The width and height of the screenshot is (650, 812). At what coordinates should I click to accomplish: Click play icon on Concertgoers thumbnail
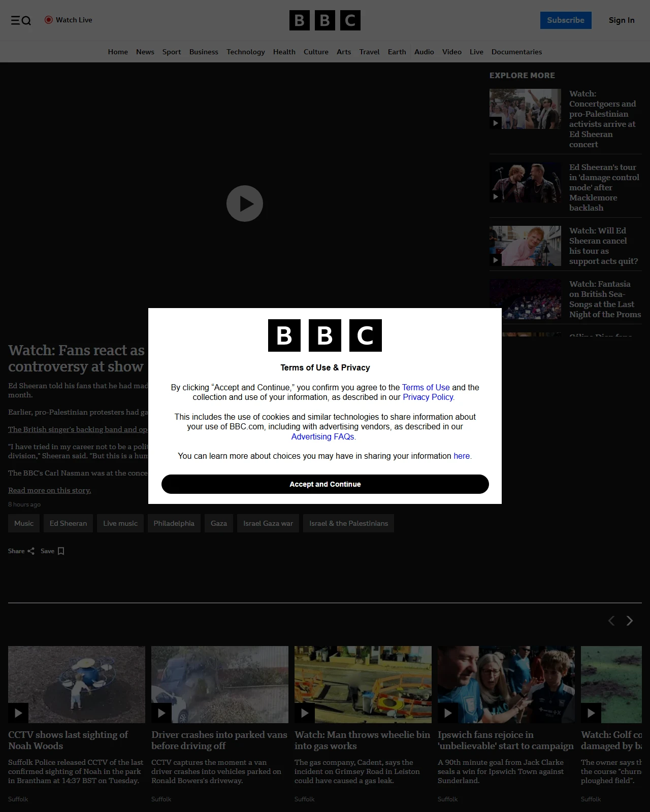pyautogui.click(x=496, y=123)
